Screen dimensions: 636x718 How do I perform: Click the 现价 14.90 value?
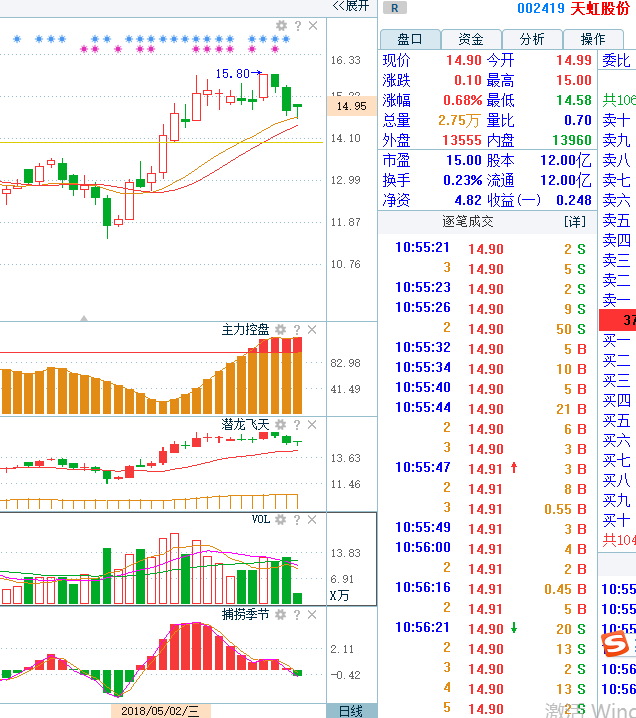(464, 60)
